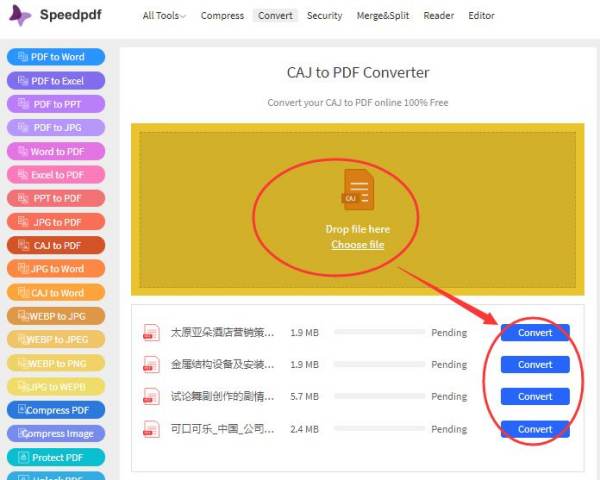The width and height of the screenshot is (600, 480).
Task: Click the JPG to PDF icon
Action: 23,222
